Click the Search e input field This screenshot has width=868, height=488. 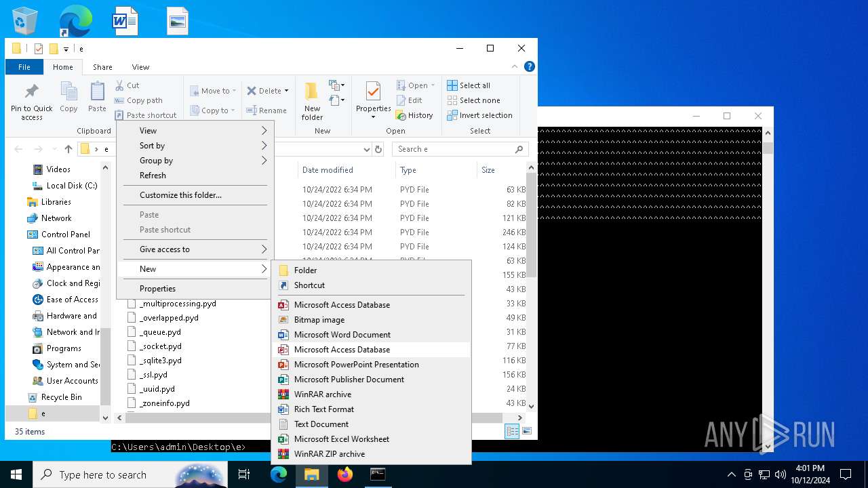click(454, 149)
